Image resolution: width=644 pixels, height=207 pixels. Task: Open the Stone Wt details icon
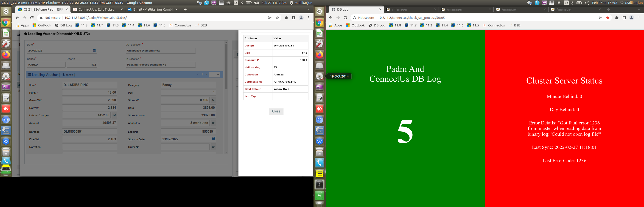point(213,100)
